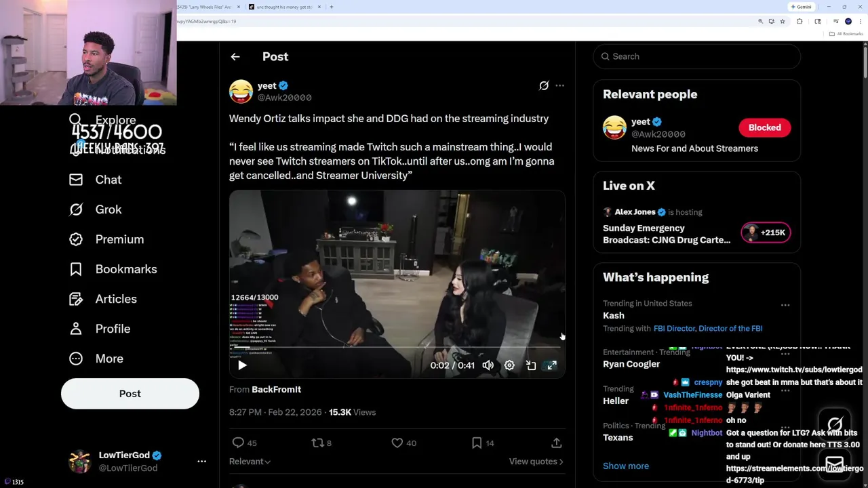Like the post (40 likes)
Screen dimensions: 868x488
tap(403, 443)
